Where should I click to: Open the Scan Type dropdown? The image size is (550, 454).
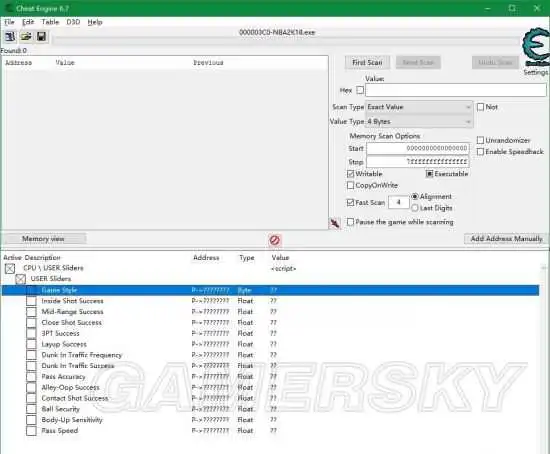click(x=419, y=107)
